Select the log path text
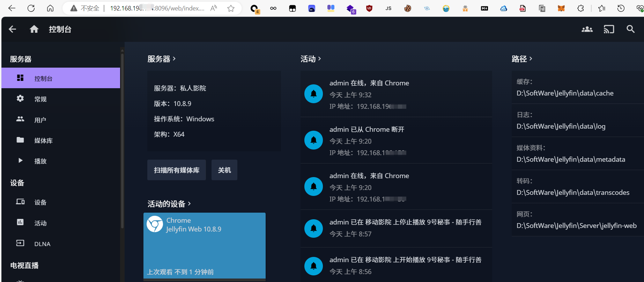Image resolution: width=644 pixels, height=282 pixels. [x=561, y=126]
